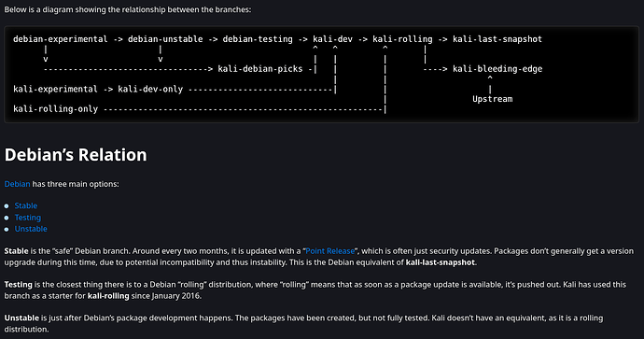Click kali-last-snapshot in the diagram

coord(497,39)
